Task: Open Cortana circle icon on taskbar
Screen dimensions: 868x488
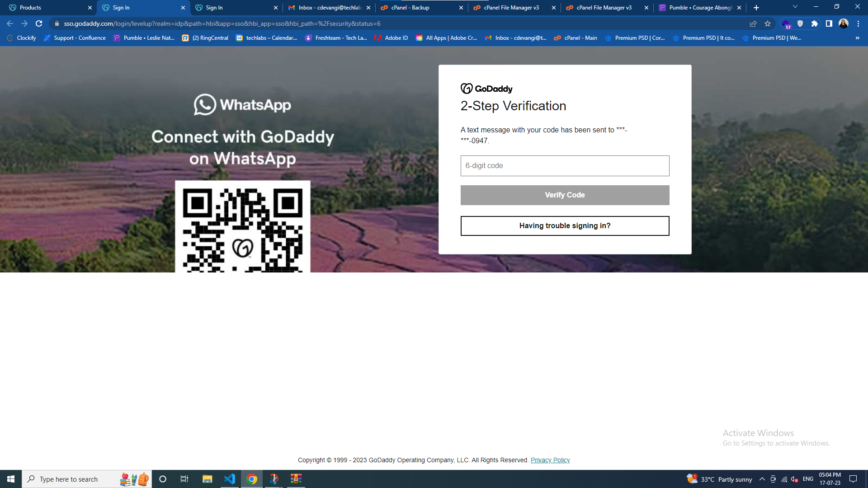Action: (x=163, y=479)
